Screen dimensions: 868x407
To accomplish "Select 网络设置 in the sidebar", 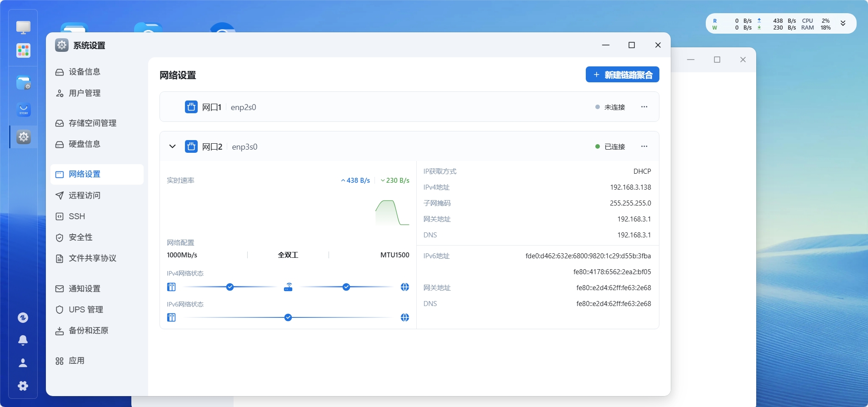I will pos(97,174).
